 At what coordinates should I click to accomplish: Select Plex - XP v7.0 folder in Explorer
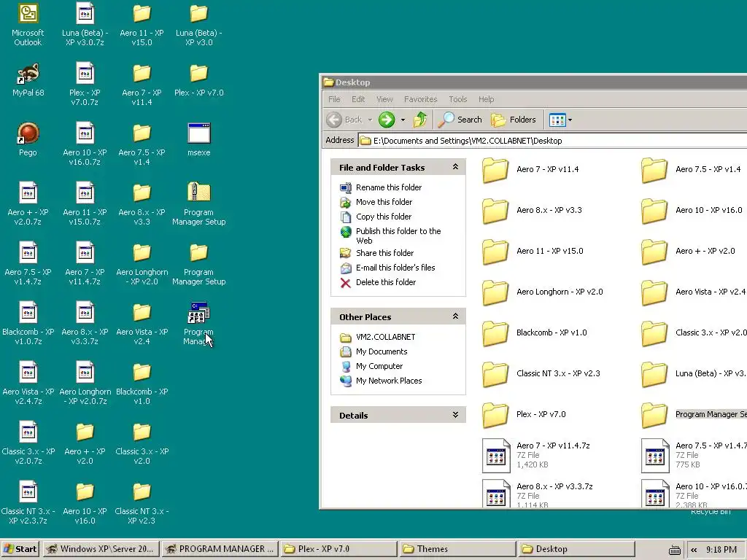coord(524,414)
